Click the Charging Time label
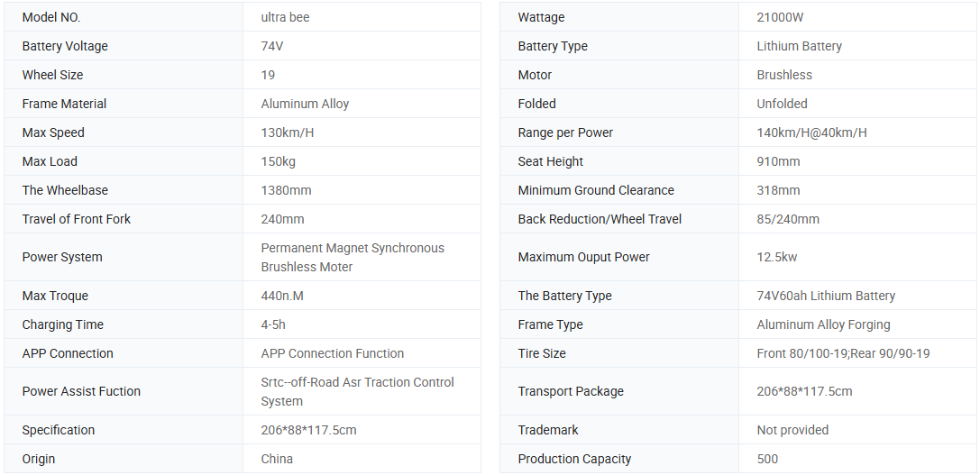This screenshot has height=475, width=980. [x=62, y=324]
